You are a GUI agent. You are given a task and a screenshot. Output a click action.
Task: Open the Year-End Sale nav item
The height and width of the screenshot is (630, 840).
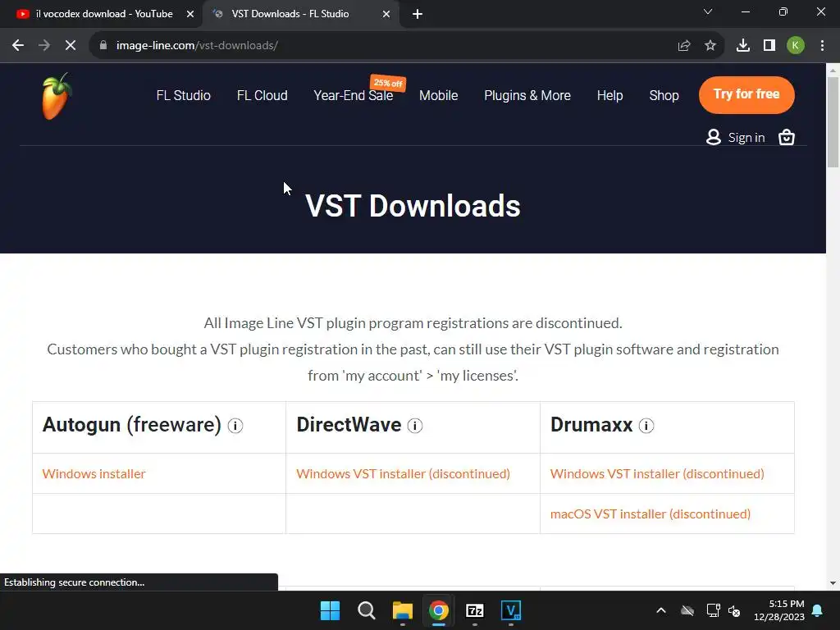coord(354,95)
